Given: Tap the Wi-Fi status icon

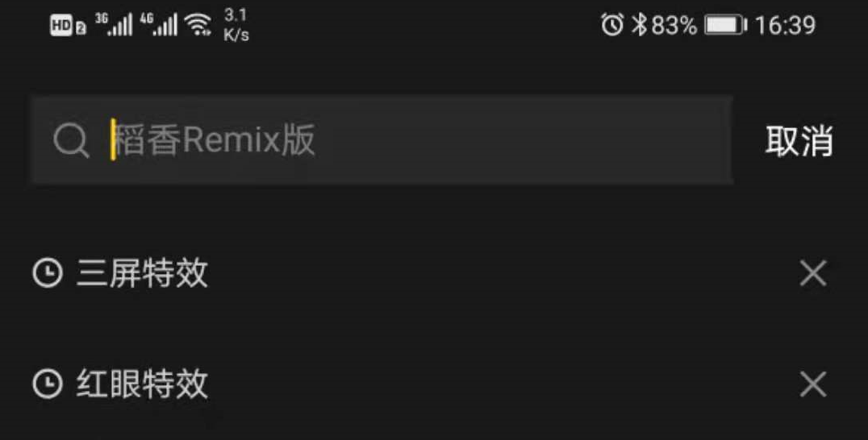Looking at the screenshot, I should [x=198, y=26].
